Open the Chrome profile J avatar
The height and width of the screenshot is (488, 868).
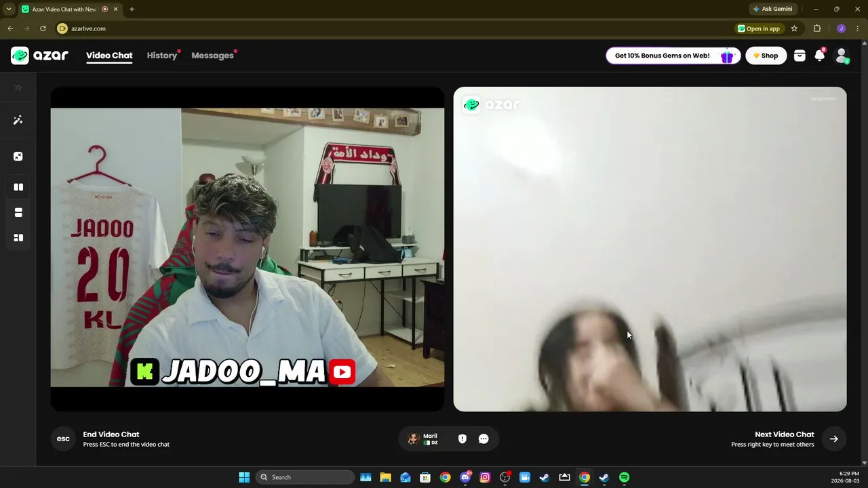coord(842,28)
